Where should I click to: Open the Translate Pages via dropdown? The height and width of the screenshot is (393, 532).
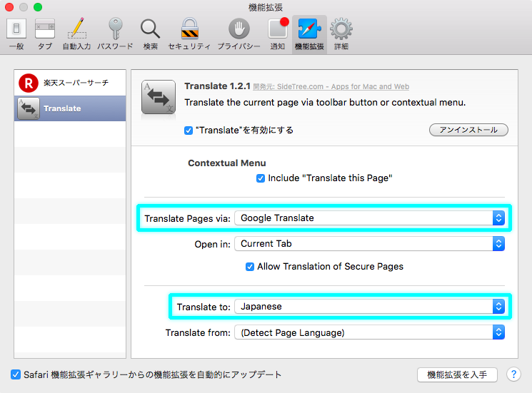click(369, 218)
